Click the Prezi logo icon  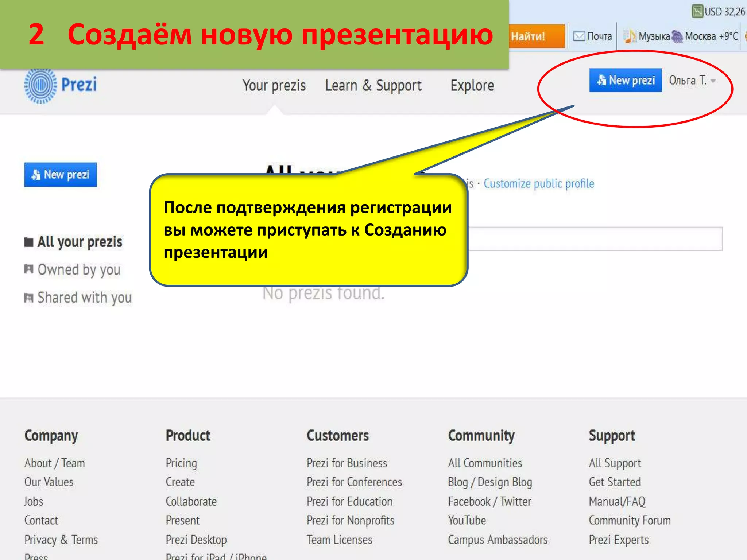[40, 86]
